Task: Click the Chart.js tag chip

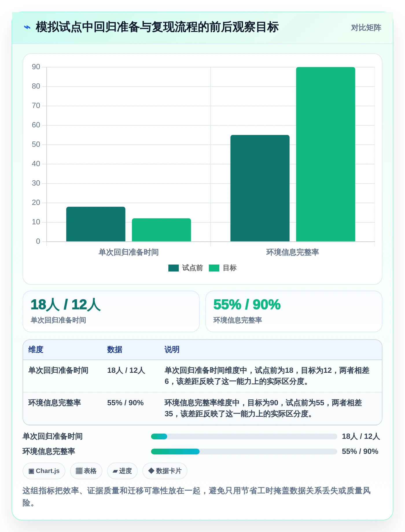Action: coord(44,471)
